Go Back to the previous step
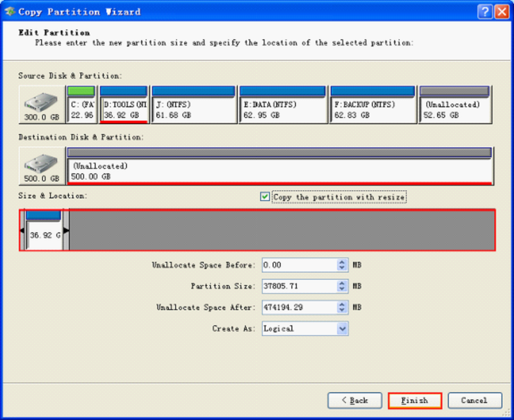Viewport: 514px width, 420px height. tap(355, 400)
